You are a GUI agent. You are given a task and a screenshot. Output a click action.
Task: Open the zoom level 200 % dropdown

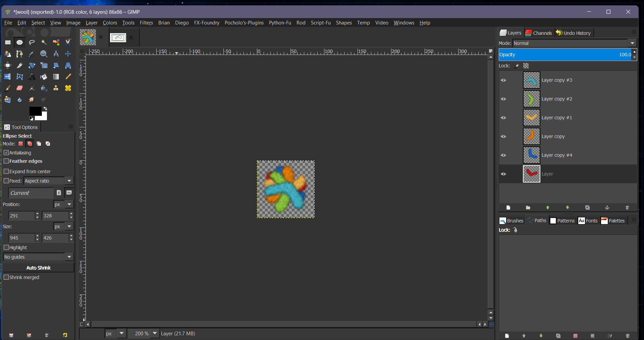155,333
